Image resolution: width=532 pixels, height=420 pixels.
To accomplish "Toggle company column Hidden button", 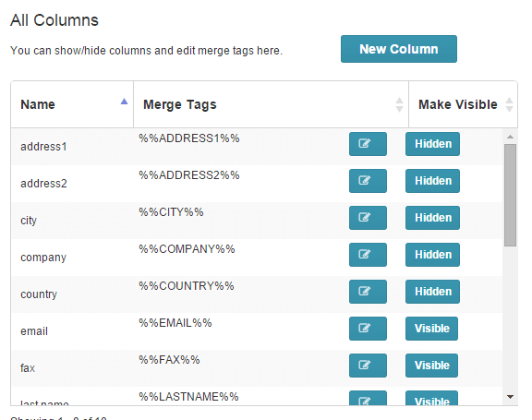I will pos(432,255).
